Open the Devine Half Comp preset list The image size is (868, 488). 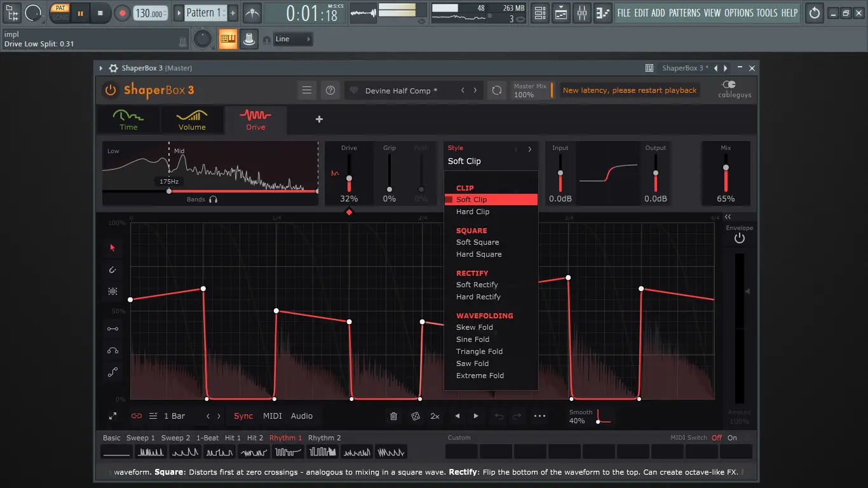coord(401,91)
